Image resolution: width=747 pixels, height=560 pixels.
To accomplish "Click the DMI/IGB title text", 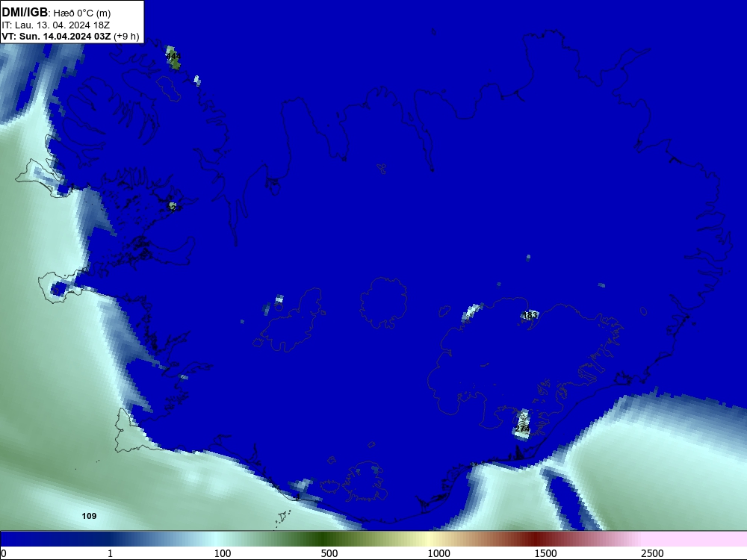I will (25, 13).
